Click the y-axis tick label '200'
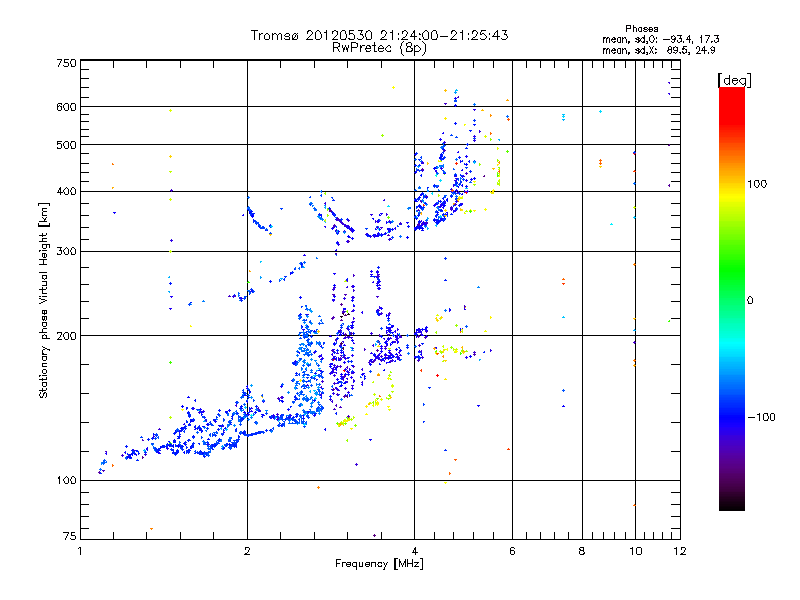The height and width of the screenshot is (600, 800). 67,336
